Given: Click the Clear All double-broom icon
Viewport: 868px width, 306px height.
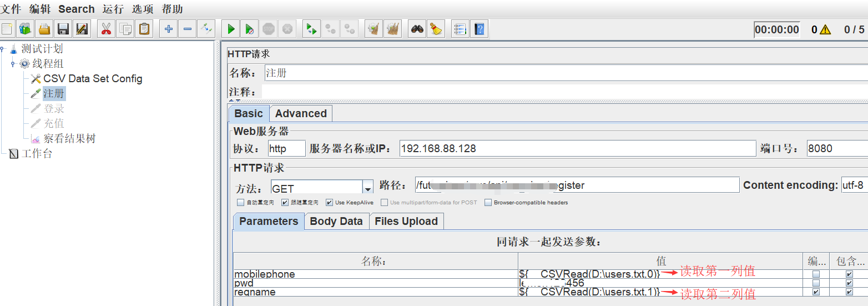Looking at the screenshot, I should 393,29.
